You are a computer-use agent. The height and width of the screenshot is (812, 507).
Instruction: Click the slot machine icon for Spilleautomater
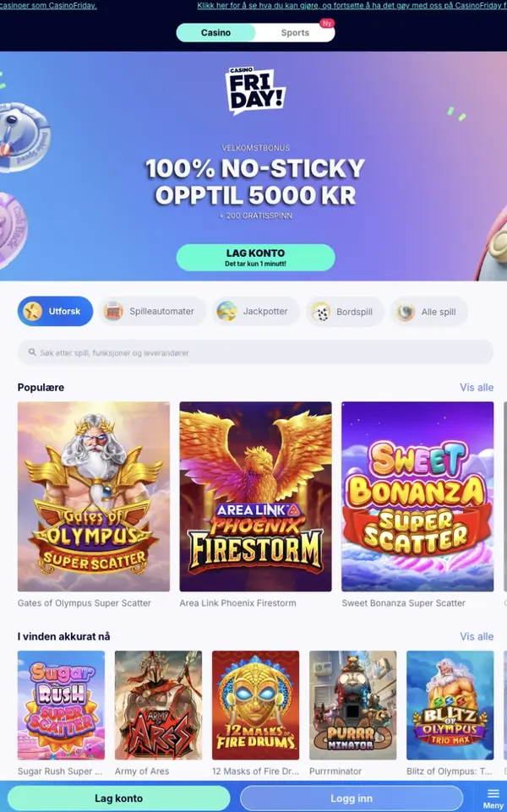point(113,311)
